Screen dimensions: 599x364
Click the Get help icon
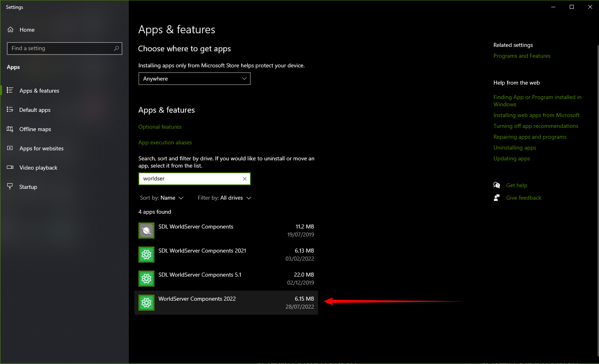pos(497,185)
